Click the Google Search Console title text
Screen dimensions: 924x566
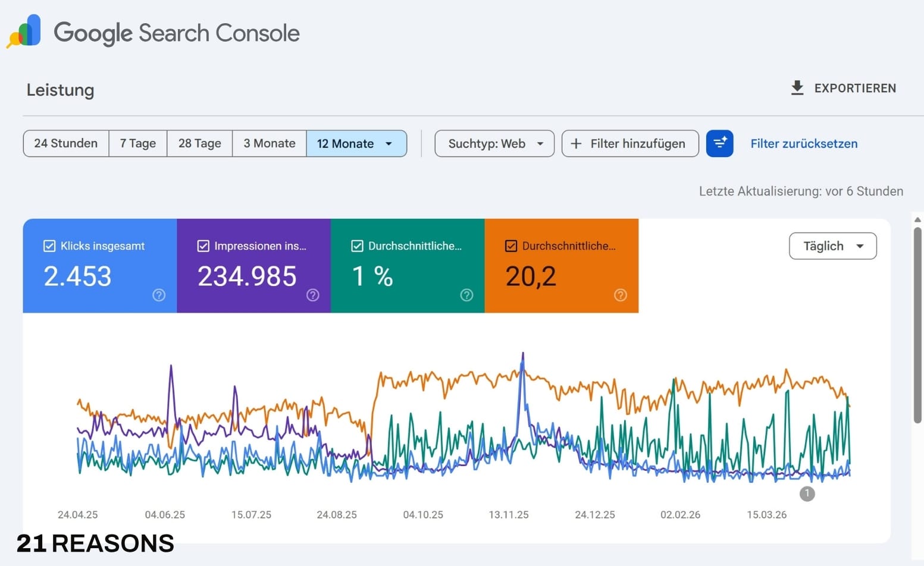177,33
